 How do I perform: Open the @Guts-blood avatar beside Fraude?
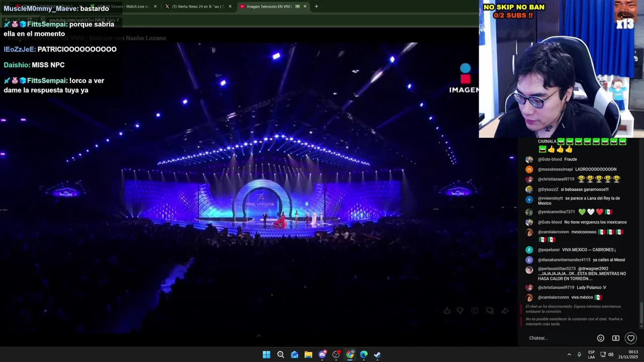[x=529, y=159]
